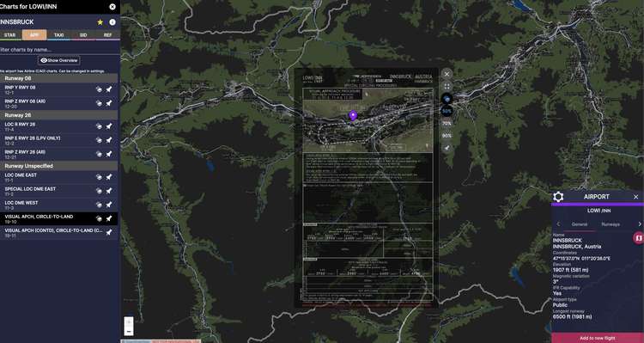Collapse the Runway 08 chart group header
This screenshot has height=343, width=644.
tap(58, 78)
